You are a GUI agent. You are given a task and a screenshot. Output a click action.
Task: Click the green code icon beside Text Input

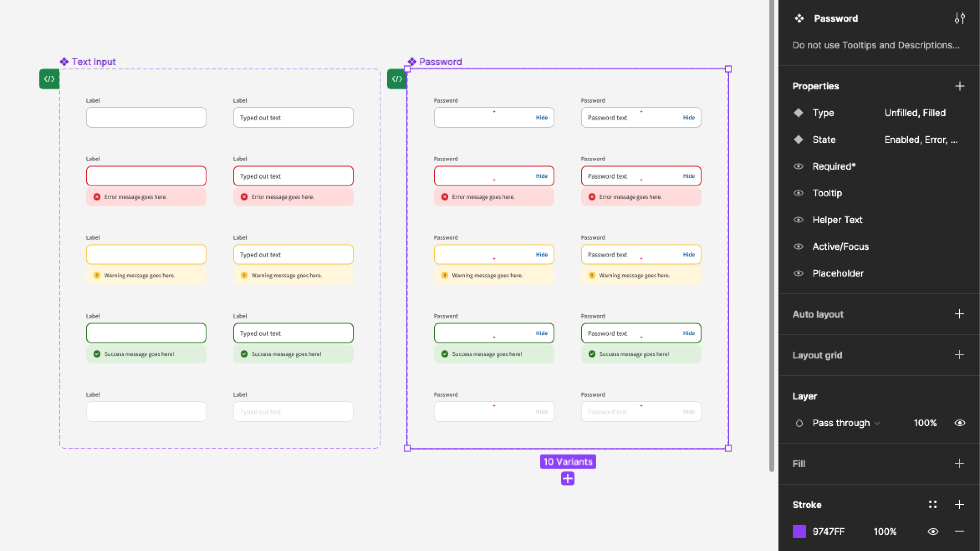(x=49, y=79)
